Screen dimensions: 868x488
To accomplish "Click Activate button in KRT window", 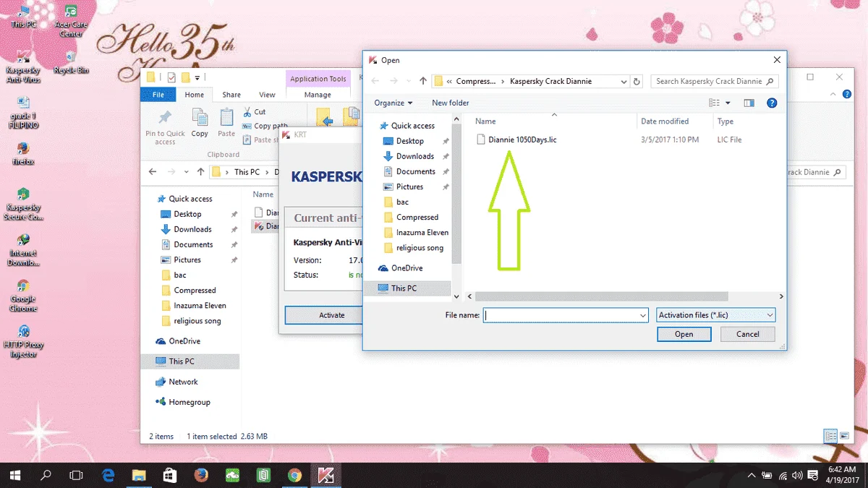I will point(332,315).
